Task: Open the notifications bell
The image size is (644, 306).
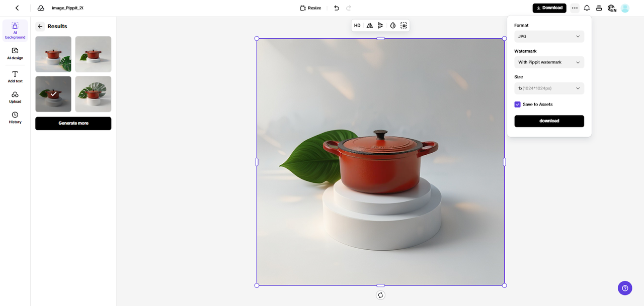Action: (587, 8)
